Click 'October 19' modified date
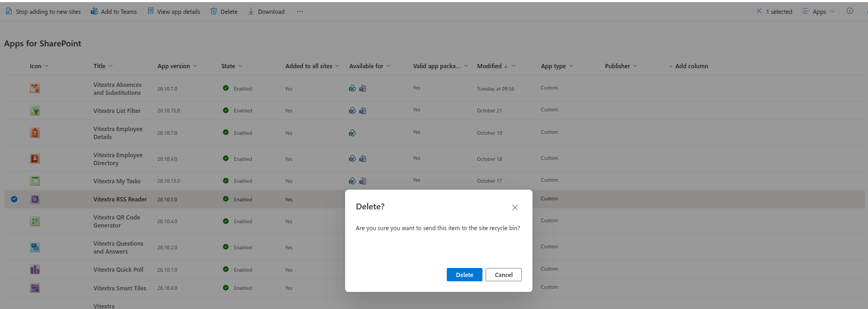Screen dimensions: 868x309 click(x=489, y=133)
